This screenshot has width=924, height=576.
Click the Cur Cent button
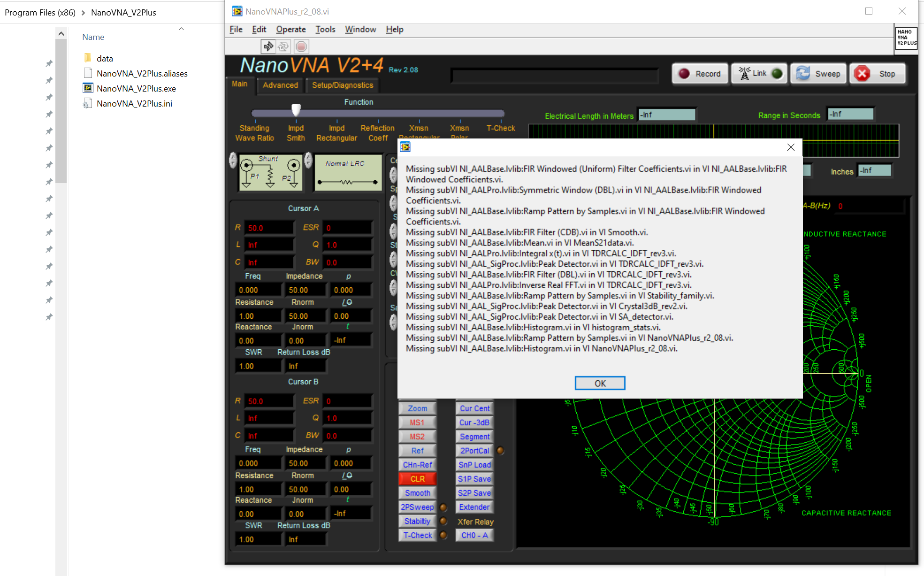coord(474,408)
